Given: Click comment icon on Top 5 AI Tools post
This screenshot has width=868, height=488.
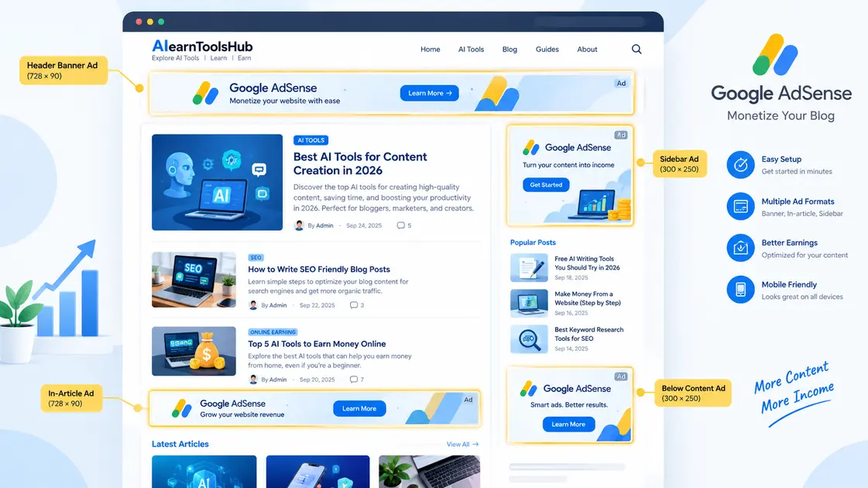Looking at the screenshot, I should click(x=354, y=380).
